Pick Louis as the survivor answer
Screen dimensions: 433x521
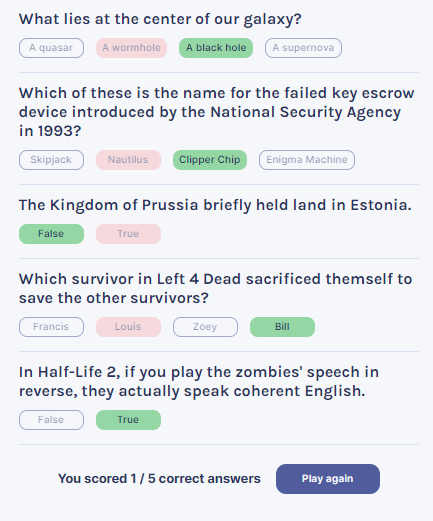coord(128,327)
